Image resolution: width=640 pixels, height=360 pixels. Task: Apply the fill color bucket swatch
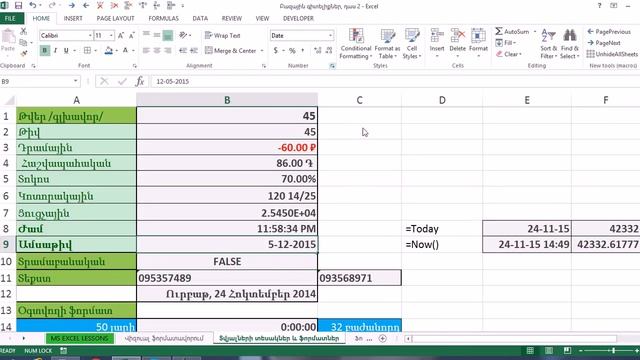[x=108, y=51]
